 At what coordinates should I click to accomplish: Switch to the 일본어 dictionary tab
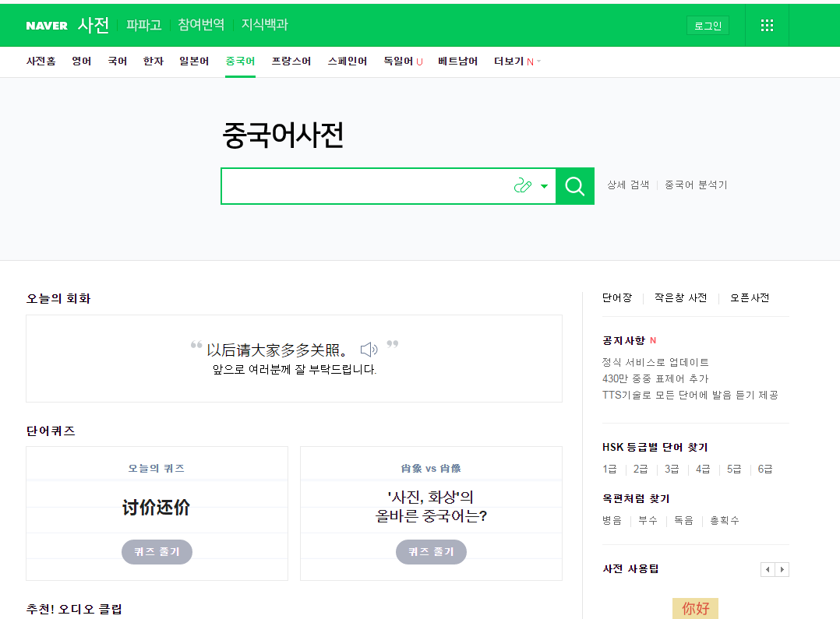(x=192, y=61)
